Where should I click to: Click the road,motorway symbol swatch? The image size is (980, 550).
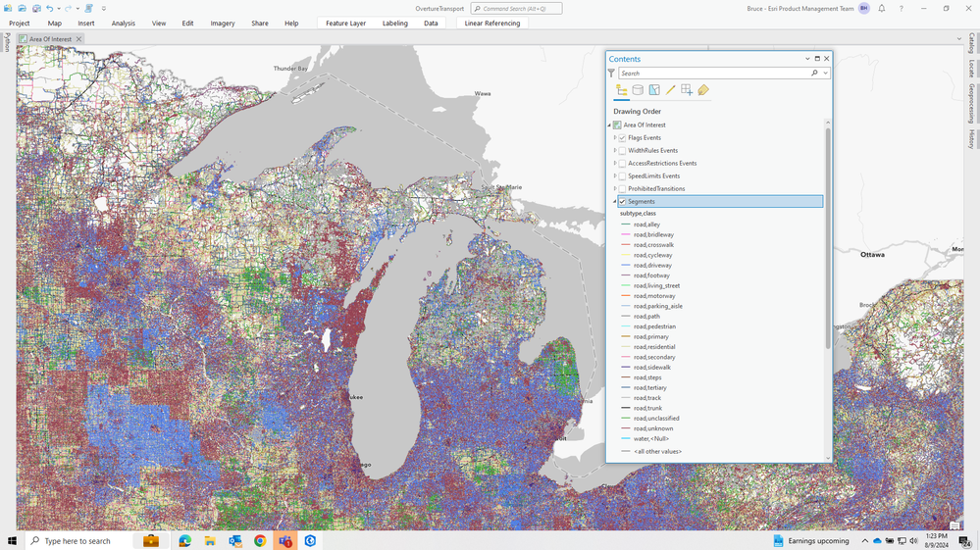(626, 296)
